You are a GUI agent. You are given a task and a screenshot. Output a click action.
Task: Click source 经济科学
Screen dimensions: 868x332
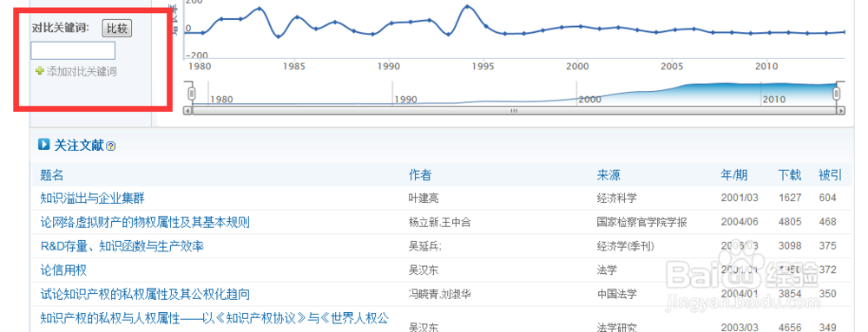(616, 199)
